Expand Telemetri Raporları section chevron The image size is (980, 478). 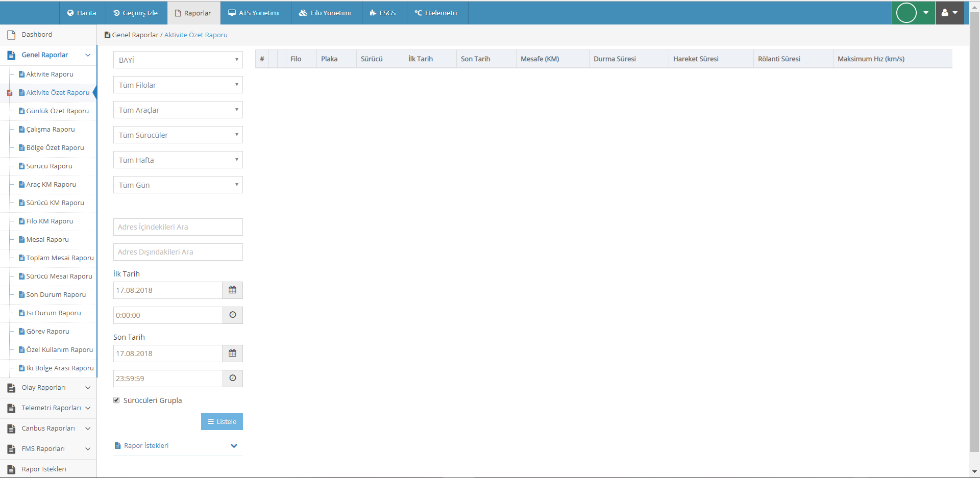(88, 408)
